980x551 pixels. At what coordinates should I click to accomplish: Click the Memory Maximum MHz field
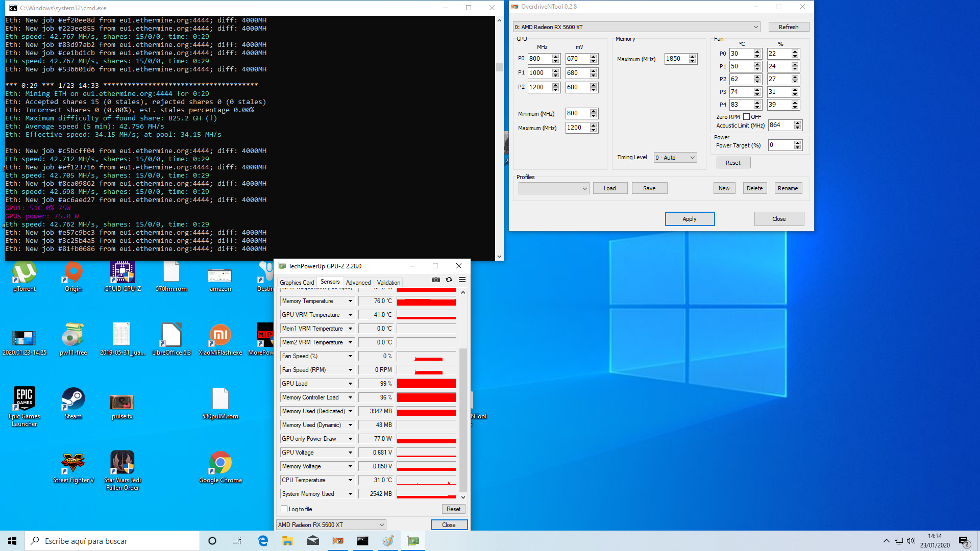coord(677,59)
